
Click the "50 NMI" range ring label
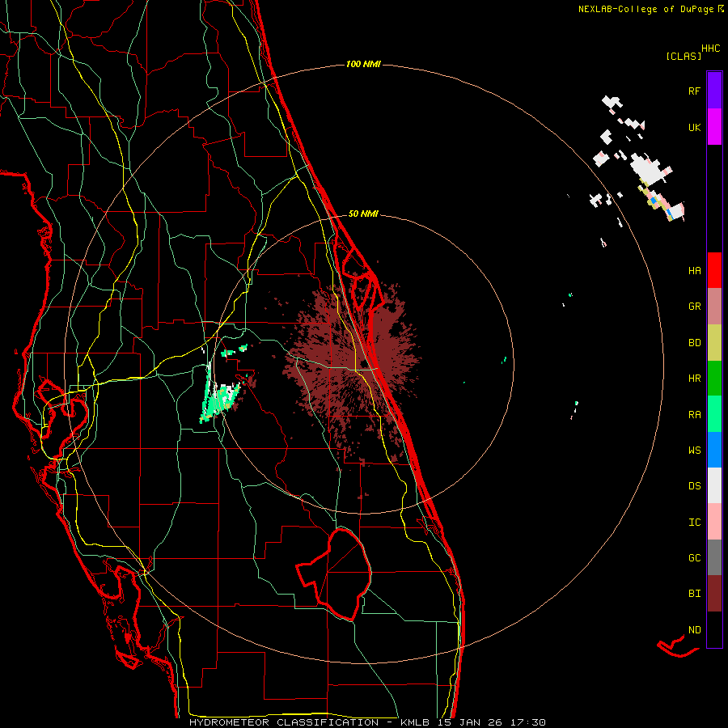363,214
